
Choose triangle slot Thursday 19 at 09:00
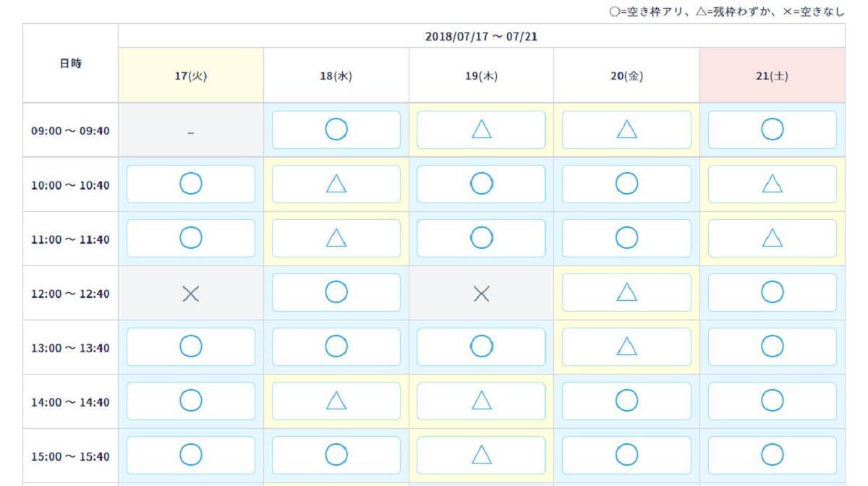(481, 129)
